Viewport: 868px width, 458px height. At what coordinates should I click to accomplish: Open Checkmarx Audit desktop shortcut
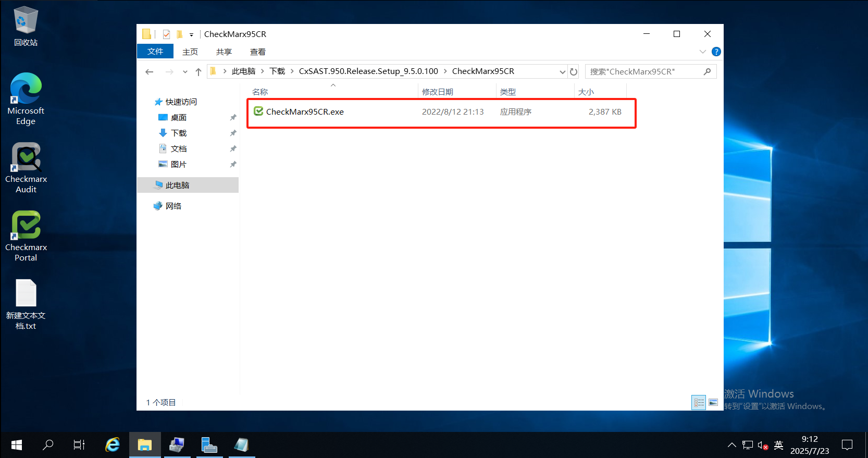26,168
